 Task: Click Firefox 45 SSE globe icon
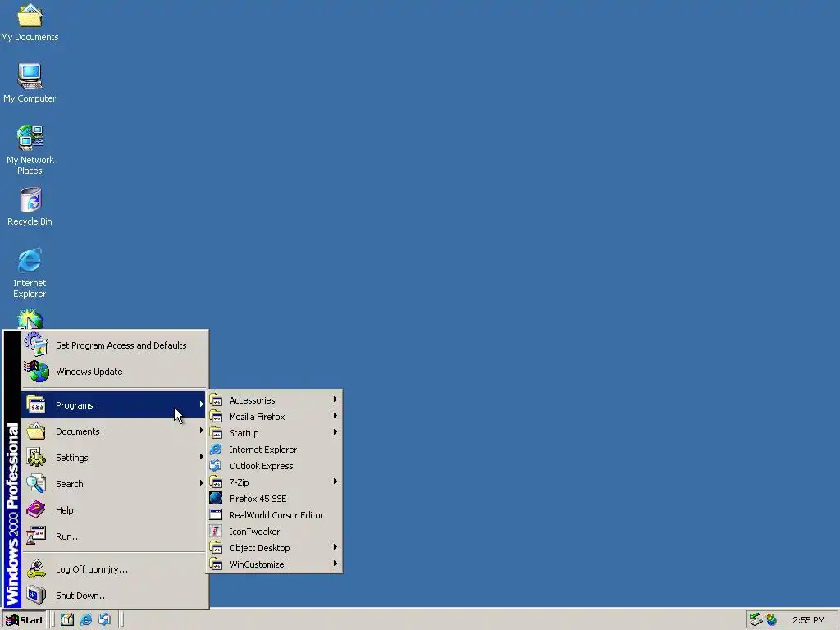tap(216, 498)
